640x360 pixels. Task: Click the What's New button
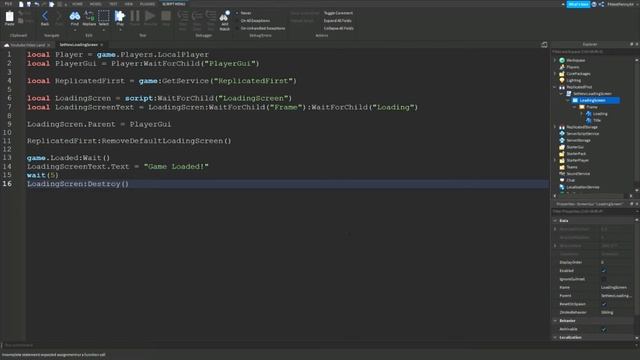578,4
